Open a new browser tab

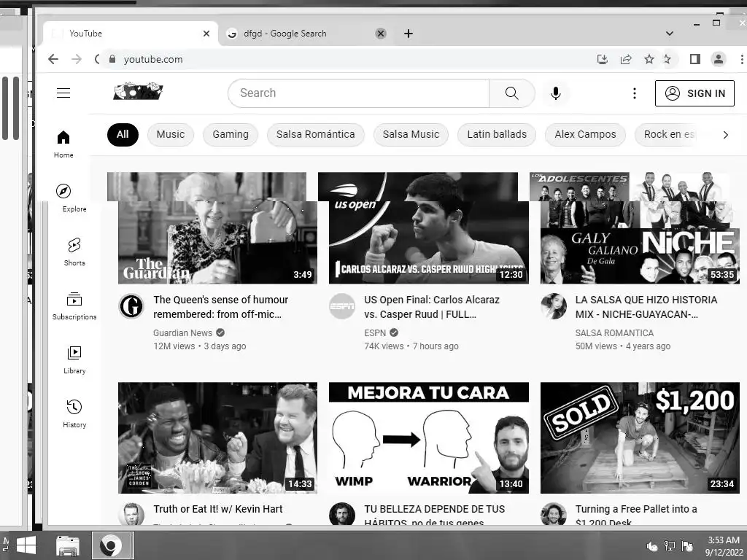(409, 34)
